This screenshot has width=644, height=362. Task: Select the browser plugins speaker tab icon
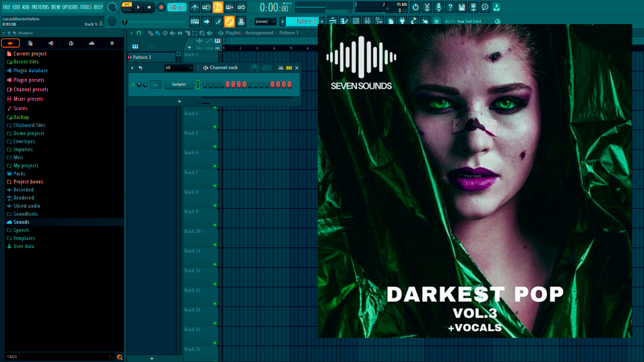point(51,43)
